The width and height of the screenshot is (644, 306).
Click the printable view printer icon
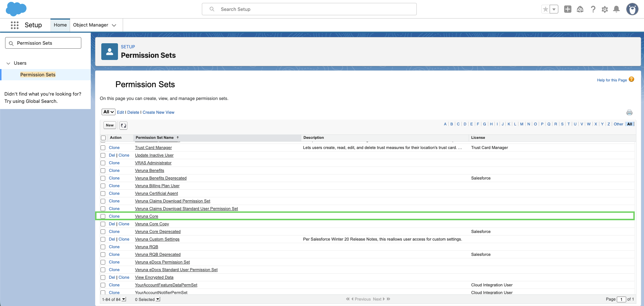coord(629,112)
